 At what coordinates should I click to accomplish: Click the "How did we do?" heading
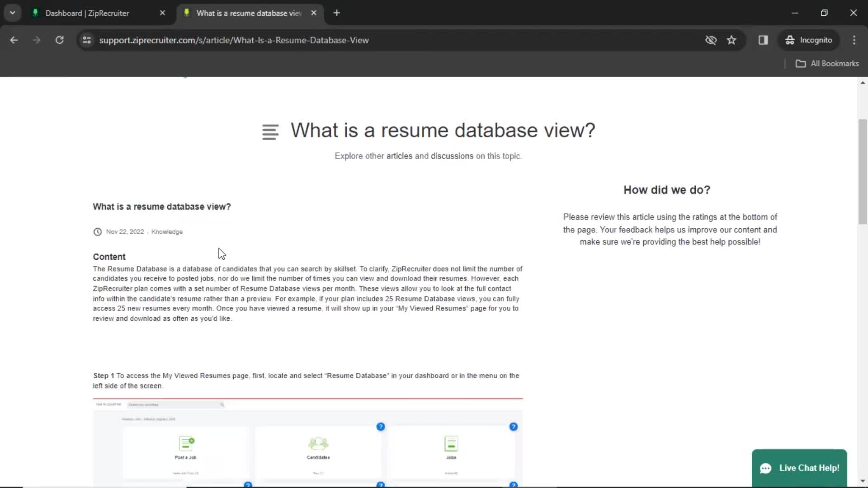point(667,190)
